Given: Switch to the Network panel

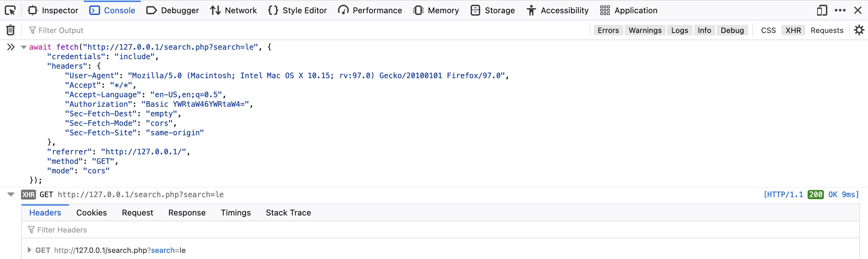Looking at the screenshot, I should pos(233,11).
